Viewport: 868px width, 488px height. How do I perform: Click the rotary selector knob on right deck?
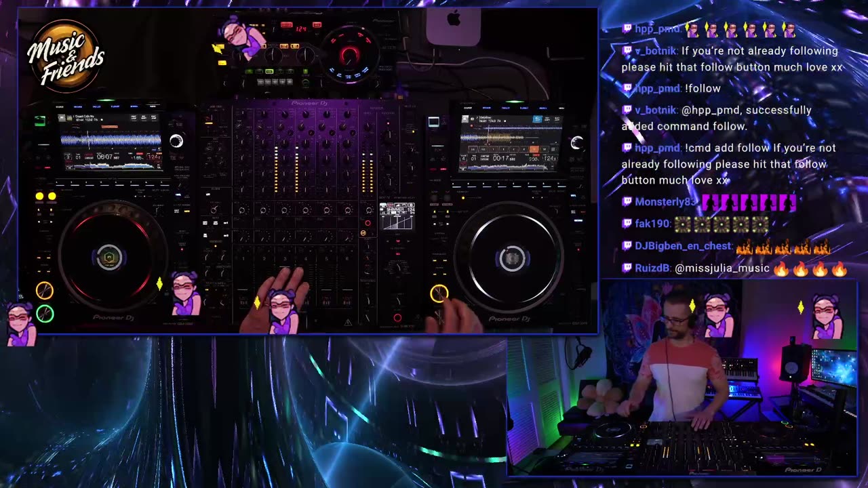(x=576, y=142)
